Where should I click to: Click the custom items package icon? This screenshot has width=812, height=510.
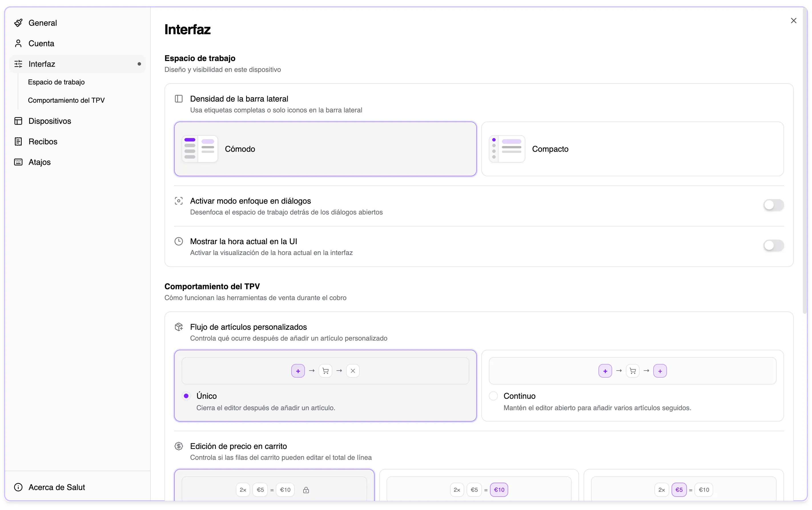pos(179,327)
